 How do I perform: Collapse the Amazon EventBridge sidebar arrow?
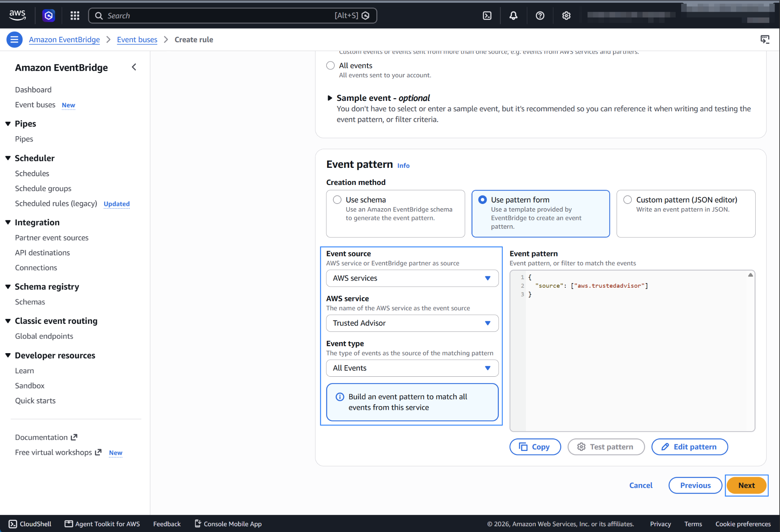point(134,67)
